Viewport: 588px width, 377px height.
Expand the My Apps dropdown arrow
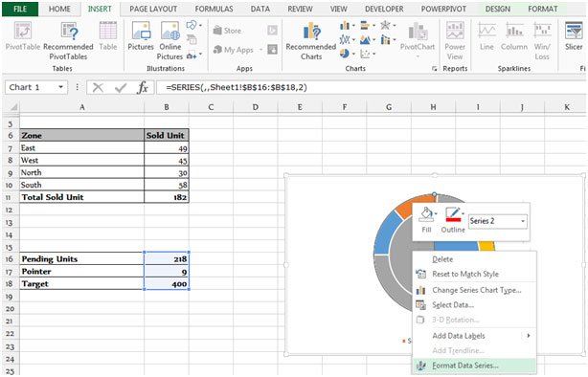tap(260, 50)
